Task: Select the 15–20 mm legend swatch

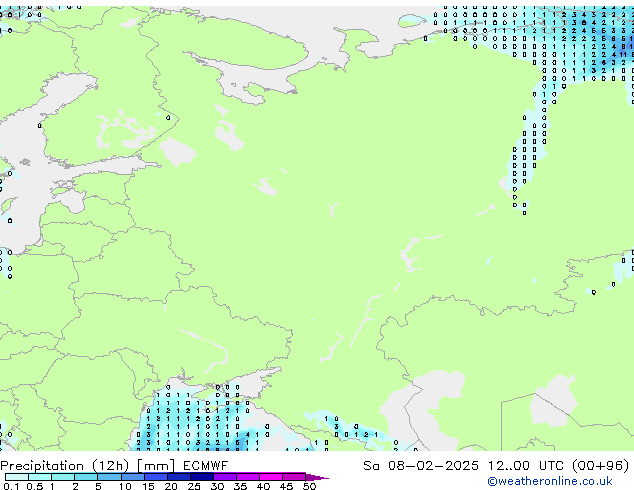Action: coord(156,477)
